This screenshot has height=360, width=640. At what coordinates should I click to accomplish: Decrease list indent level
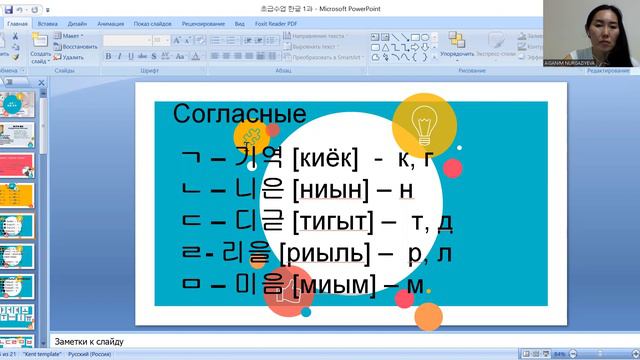pyautogui.click(x=248, y=40)
